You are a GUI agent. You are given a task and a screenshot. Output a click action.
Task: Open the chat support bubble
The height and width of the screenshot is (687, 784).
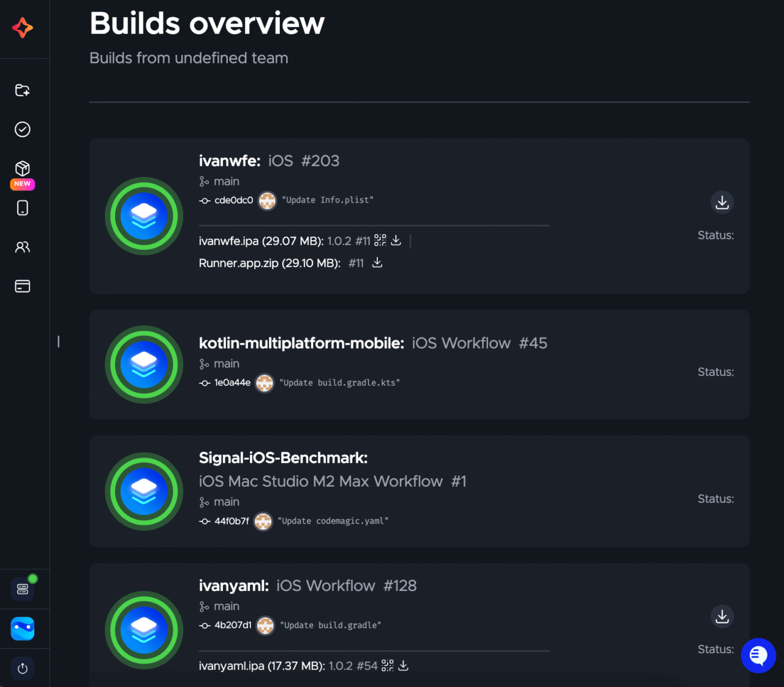click(758, 656)
